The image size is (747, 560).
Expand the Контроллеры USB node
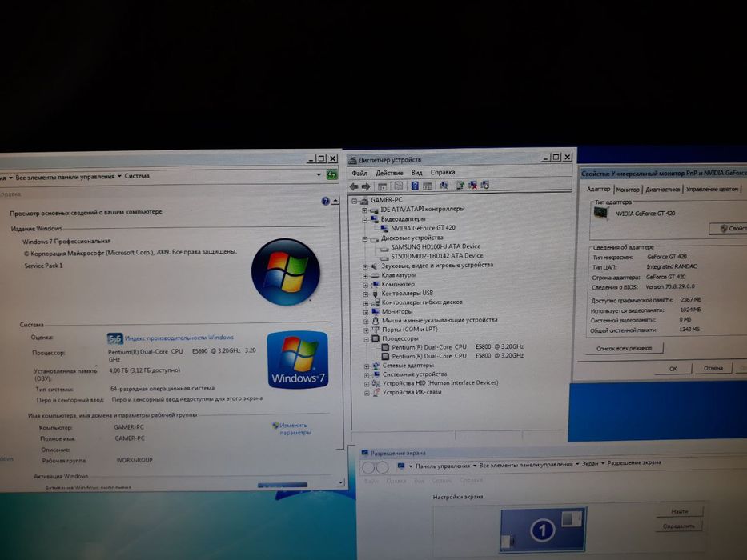coord(365,294)
